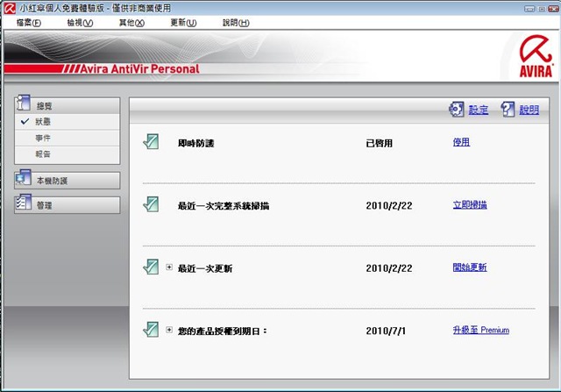Click the 總覽 overview icon in sidebar
The image size is (561, 392).
[x=24, y=103]
